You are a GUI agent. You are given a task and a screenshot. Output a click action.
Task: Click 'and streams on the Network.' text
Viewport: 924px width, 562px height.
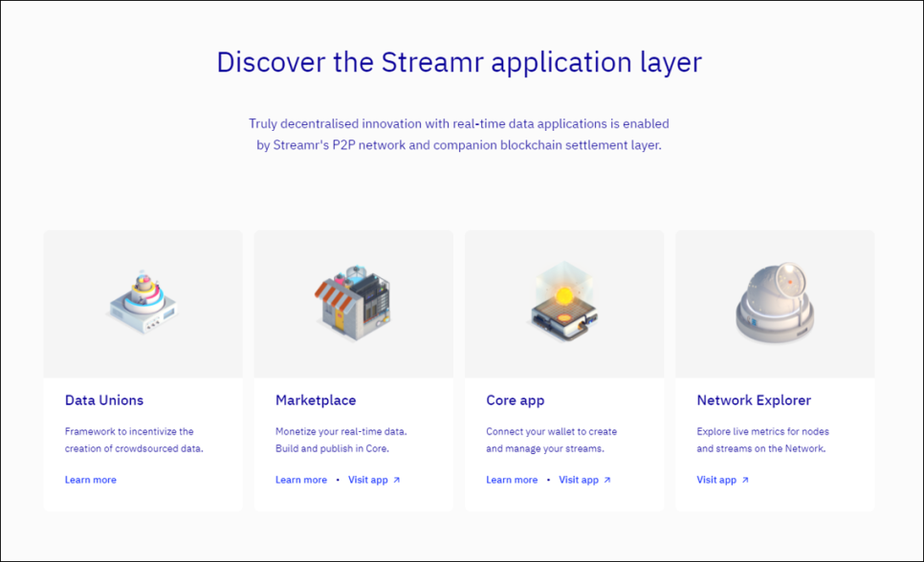[x=761, y=449]
